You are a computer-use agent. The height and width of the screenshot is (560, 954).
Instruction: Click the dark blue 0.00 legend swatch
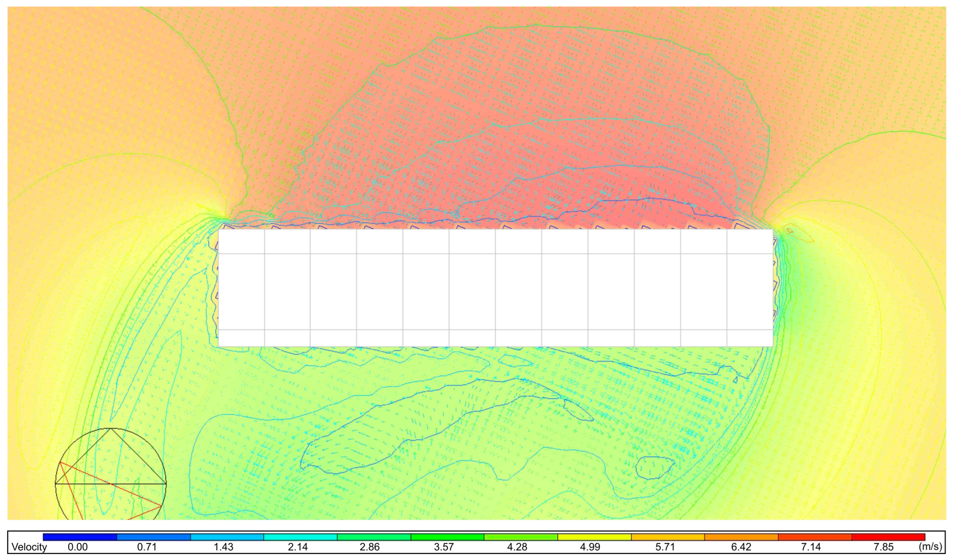click(x=80, y=537)
